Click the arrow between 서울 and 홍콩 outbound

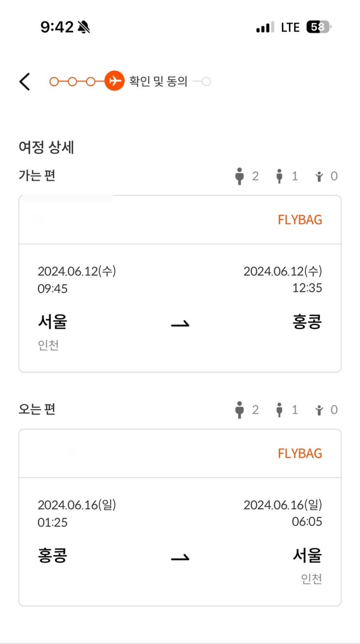(180, 323)
